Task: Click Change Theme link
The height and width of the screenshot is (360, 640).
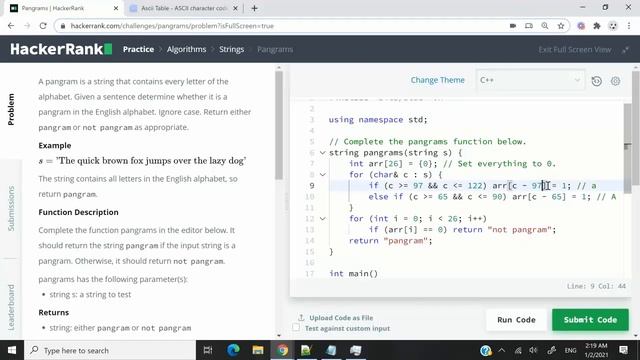Action: coord(438,80)
